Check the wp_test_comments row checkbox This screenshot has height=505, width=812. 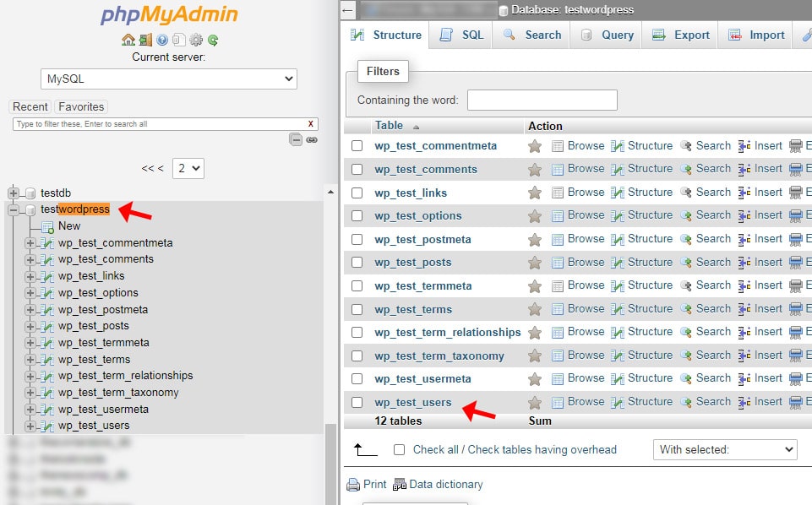point(357,169)
